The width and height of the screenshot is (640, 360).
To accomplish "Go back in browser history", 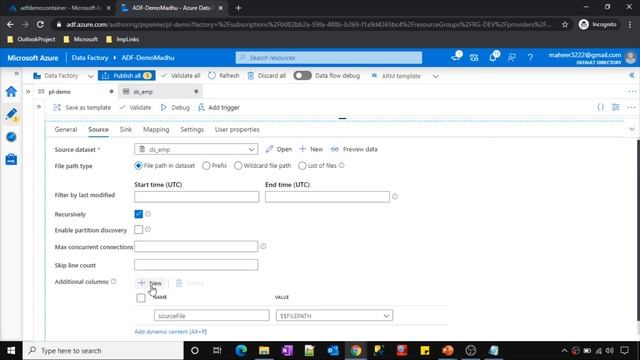I will [x=10, y=24].
